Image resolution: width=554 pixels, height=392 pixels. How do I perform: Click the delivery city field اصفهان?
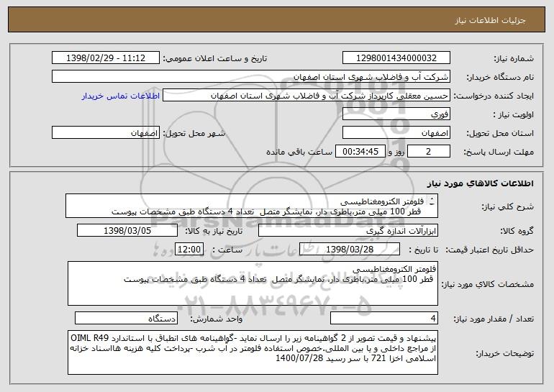[106, 133]
